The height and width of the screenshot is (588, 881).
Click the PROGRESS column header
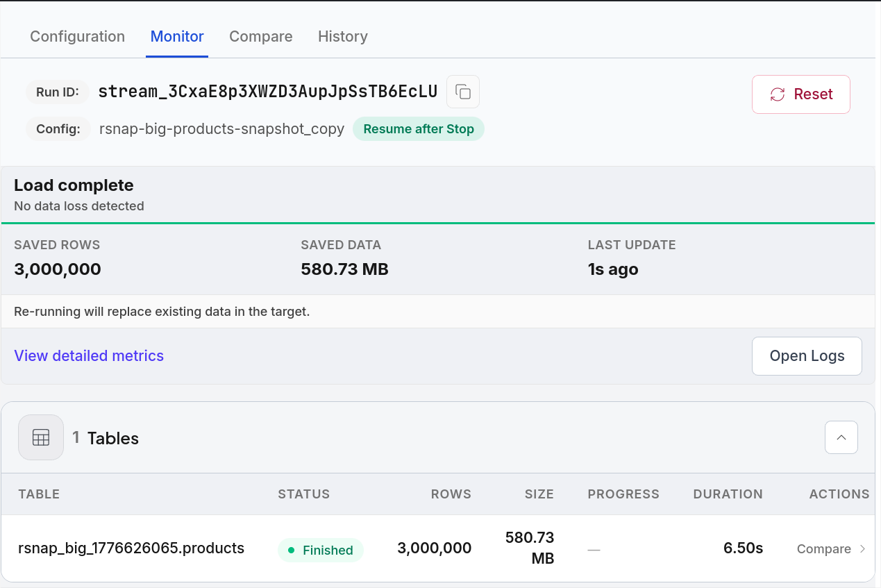623,494
